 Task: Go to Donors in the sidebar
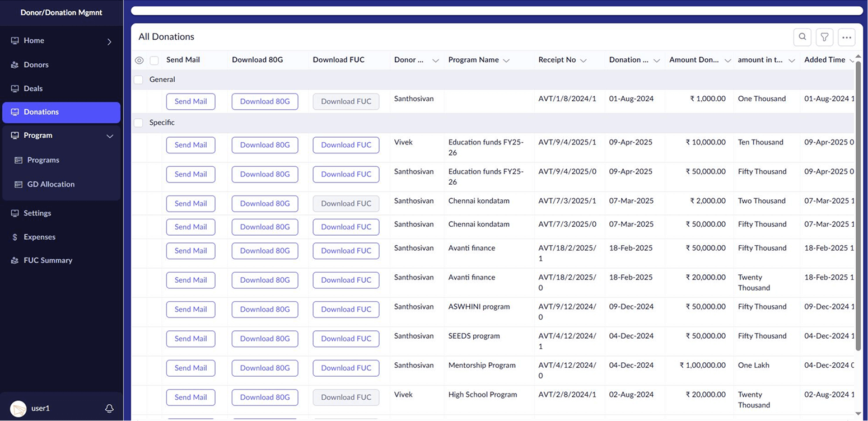pos(36,65)
